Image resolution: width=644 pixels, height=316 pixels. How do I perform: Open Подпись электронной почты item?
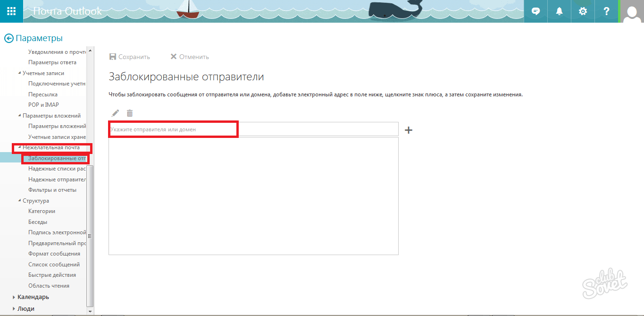(57, 232)
